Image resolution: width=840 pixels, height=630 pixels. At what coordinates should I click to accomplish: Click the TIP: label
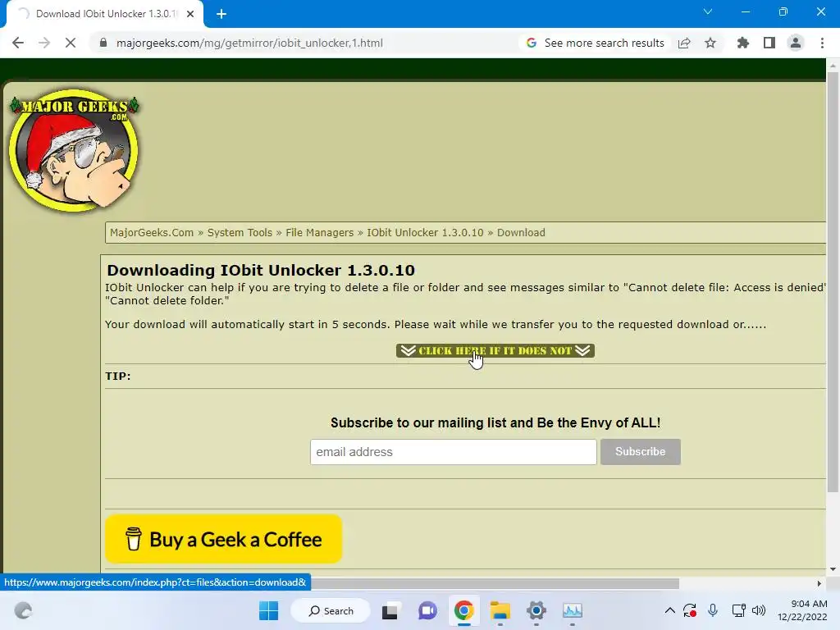pyautogui.click(x=118, y=376)
